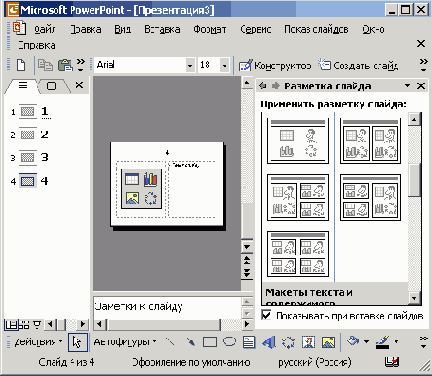Click the New document icon in toolbar
Image resolution: width=432 pixels, height=376 pixels.
[21, 65]
